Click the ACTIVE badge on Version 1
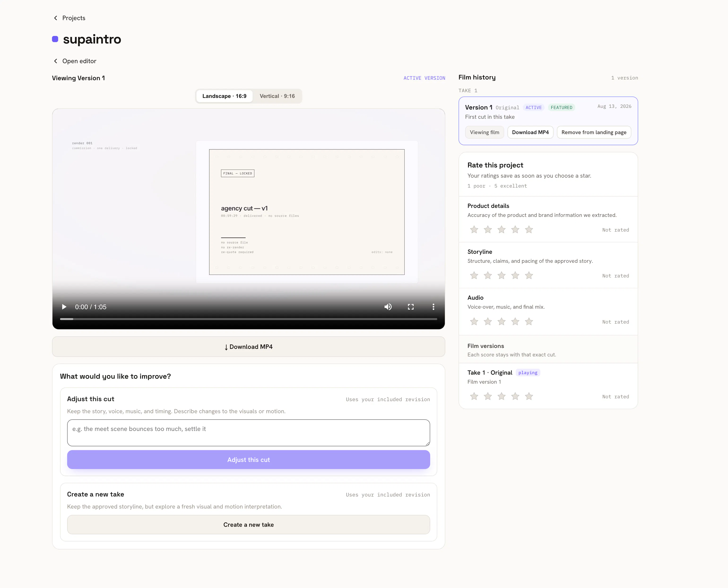The image size is (728, 588). pyautogui.click(x=533, y=107)
